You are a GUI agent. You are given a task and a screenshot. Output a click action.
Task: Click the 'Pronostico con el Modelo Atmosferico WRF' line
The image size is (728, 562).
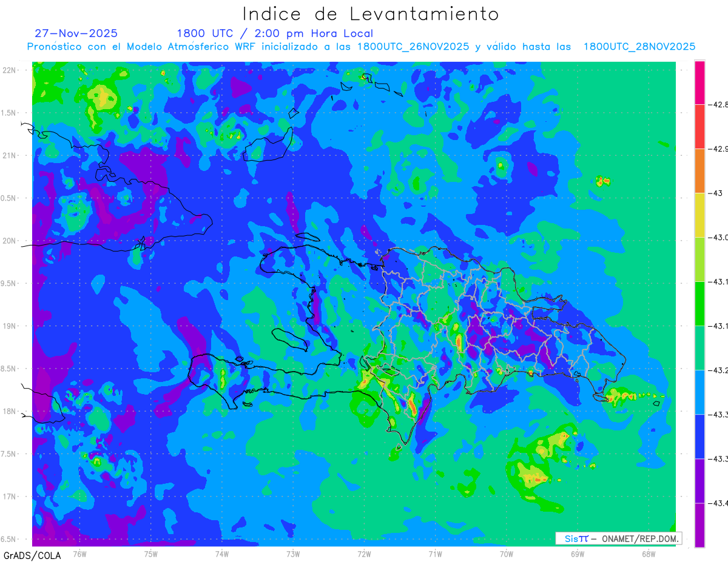pyautogui.click(x=361, y=47)
